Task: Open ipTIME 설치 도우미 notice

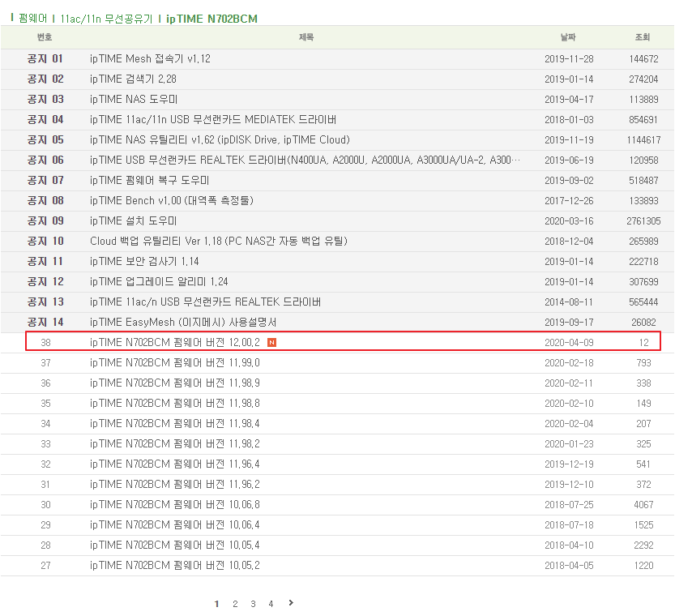Action: (133, 220)
